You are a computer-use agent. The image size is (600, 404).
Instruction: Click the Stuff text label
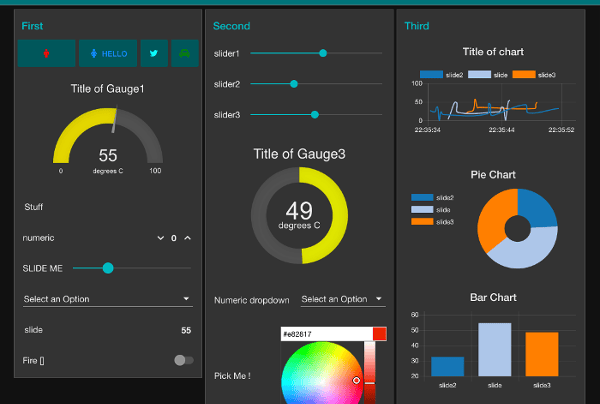click(34, 207)
